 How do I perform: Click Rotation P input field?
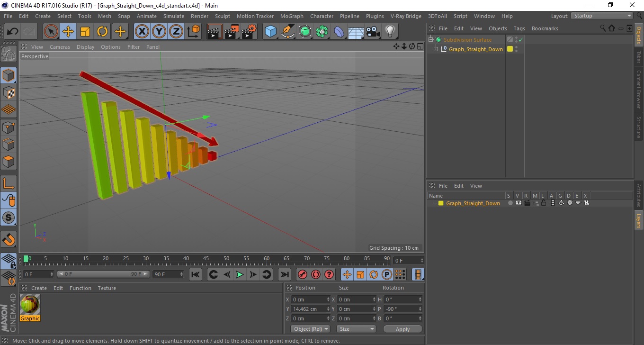pyautogui.click(x=402, y=309)
